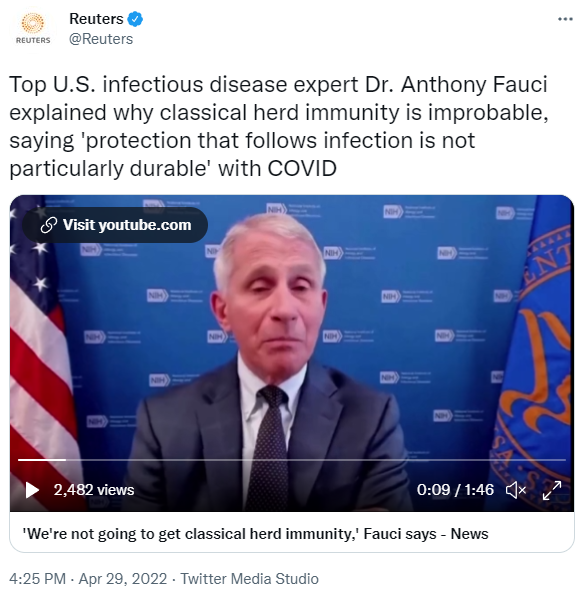Visit youtube.com link pill
This screenshot has height=601, width=587.
click(115, 225)
